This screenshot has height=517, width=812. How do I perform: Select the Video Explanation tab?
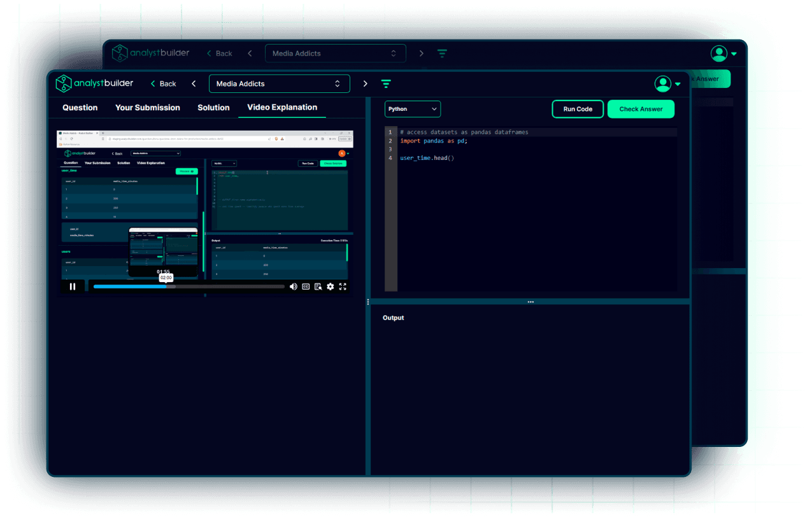(282, 107)
